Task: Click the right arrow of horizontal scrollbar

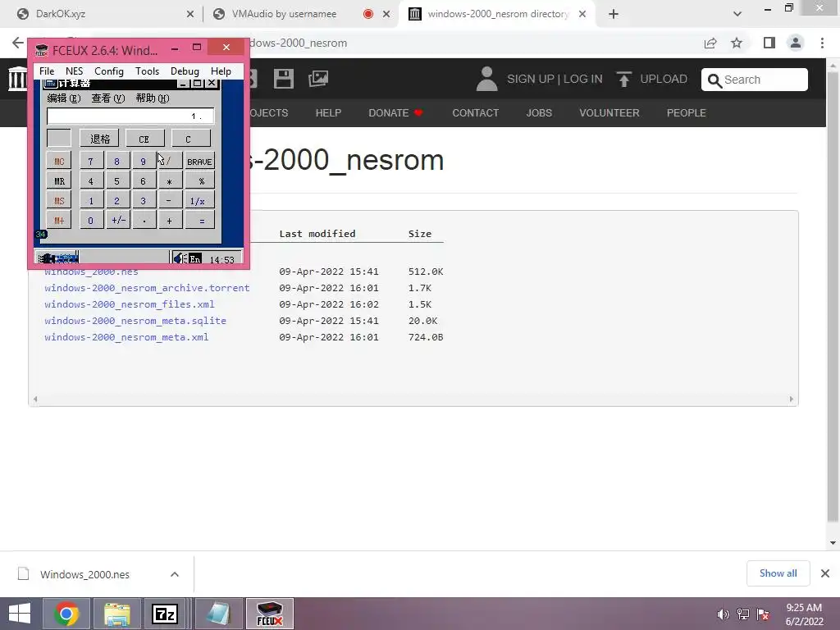Action: point(792,399)
